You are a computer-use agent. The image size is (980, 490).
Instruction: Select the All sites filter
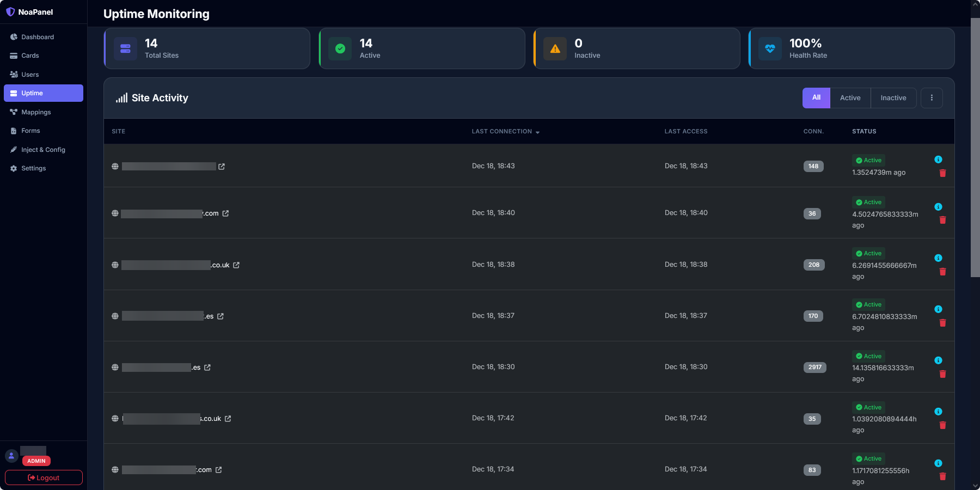click(816, 98)
